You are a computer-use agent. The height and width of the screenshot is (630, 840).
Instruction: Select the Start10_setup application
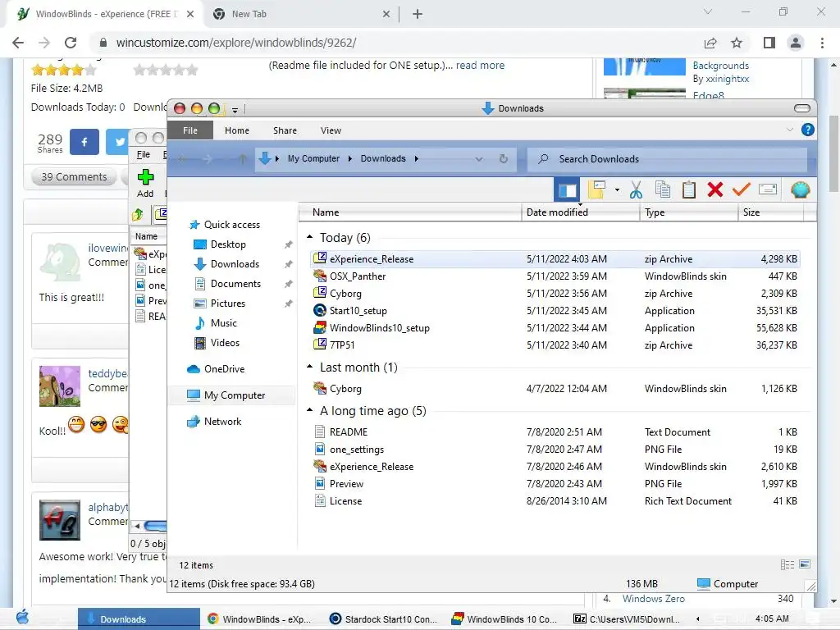[x=555, y=311]
